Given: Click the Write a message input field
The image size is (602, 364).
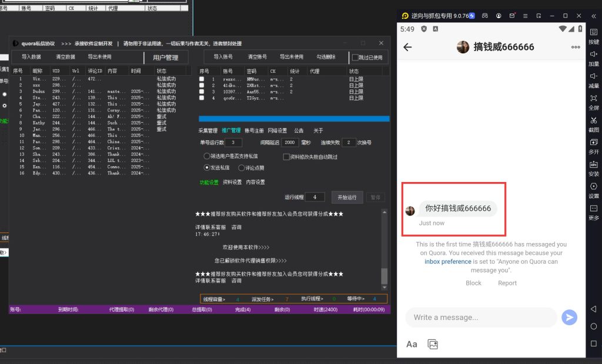Looking at the screenshot, I should click(x=481, y=318).
